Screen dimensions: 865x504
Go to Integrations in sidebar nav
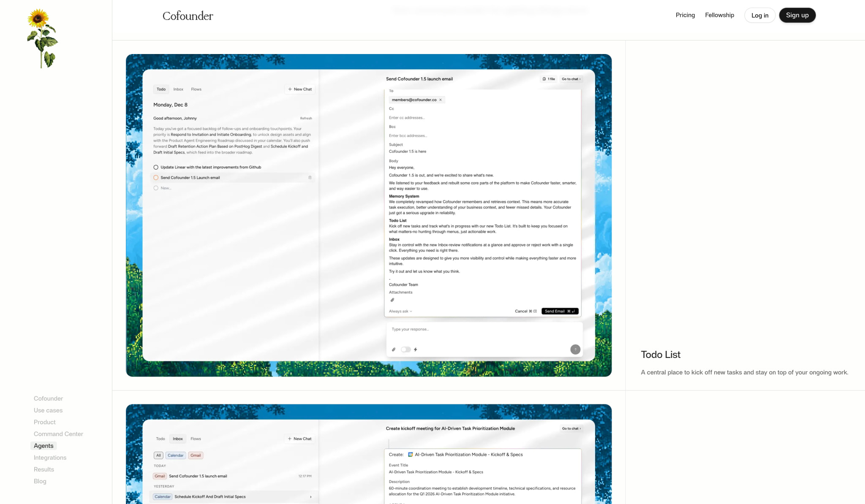coord(50,458)
